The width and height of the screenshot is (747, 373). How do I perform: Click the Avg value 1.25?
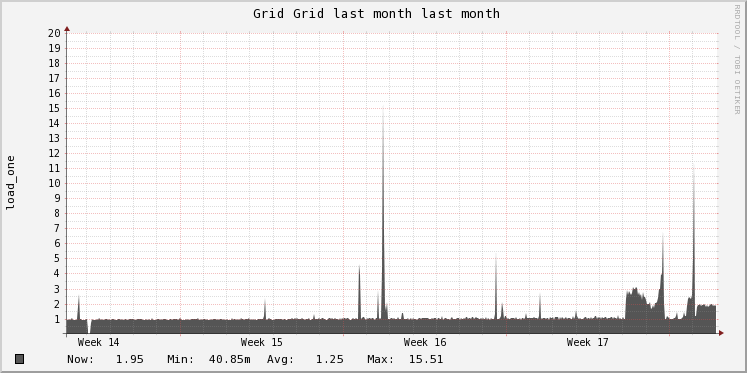[329, 359]
